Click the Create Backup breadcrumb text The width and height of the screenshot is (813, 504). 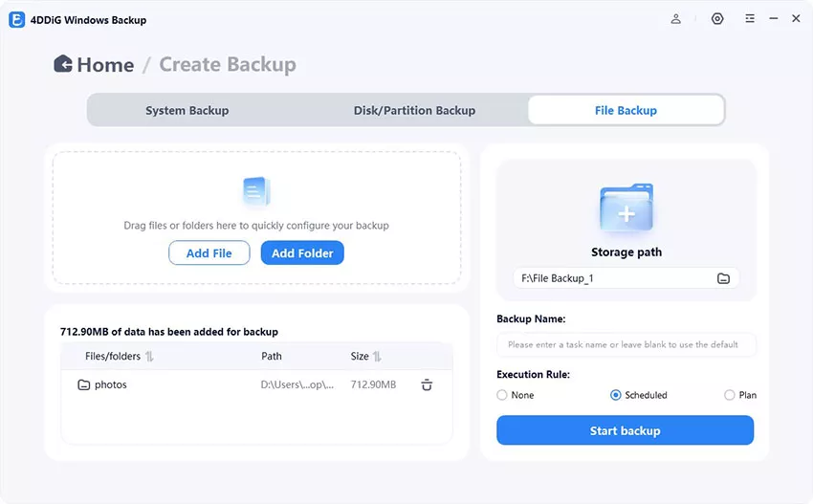pos(228,65)
